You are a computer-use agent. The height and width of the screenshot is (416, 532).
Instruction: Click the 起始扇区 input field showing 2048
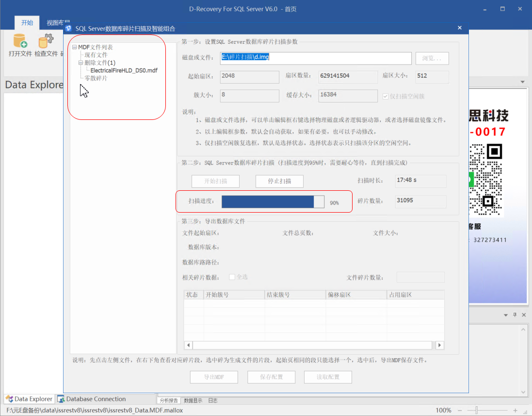(x=249, y=77)
